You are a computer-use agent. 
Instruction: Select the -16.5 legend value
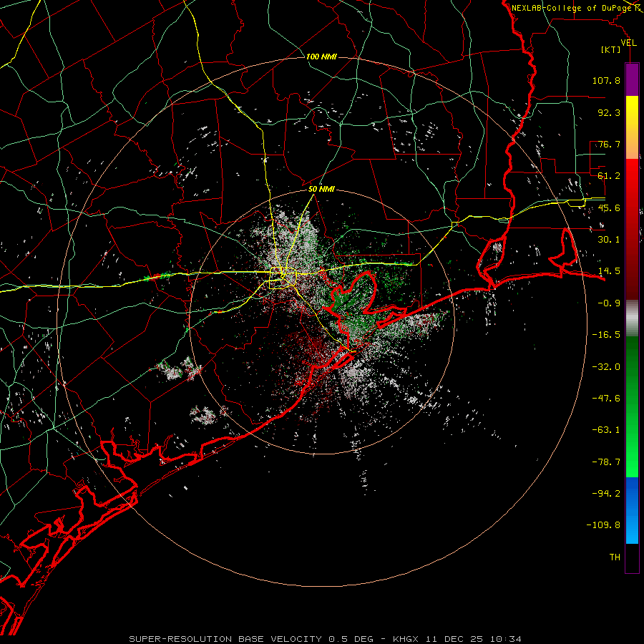[x=606, y=335]
